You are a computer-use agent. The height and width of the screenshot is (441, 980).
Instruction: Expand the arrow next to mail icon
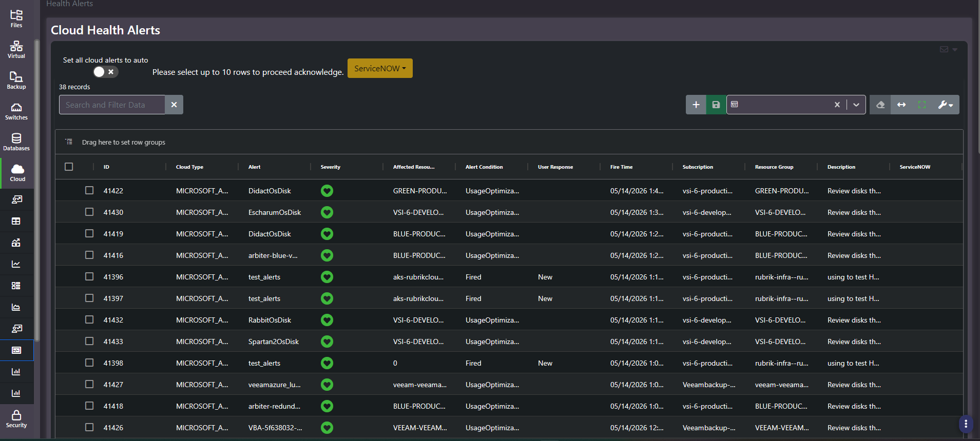955,50
